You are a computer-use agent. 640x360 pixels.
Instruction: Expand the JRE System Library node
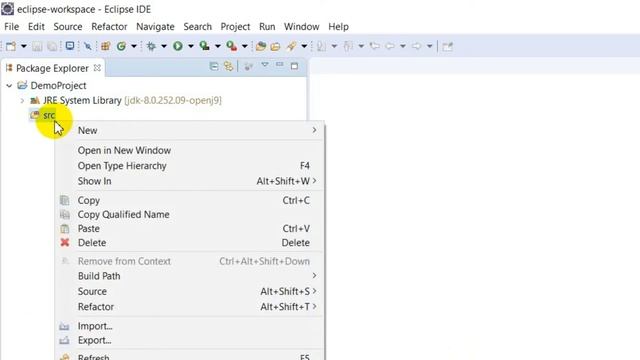coord(22,100)
